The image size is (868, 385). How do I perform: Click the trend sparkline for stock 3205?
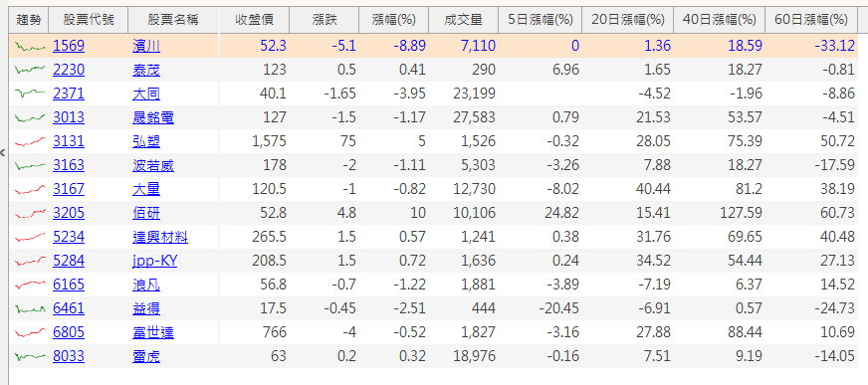click(30, 213)
